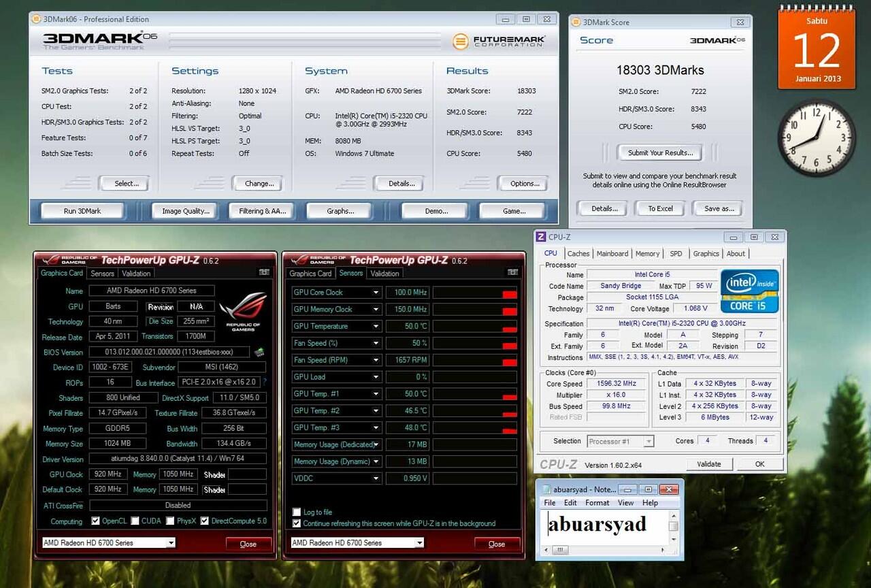Click the Graphs button in 3DMark06
Screen dimensions: 871x588
[340, 211]
